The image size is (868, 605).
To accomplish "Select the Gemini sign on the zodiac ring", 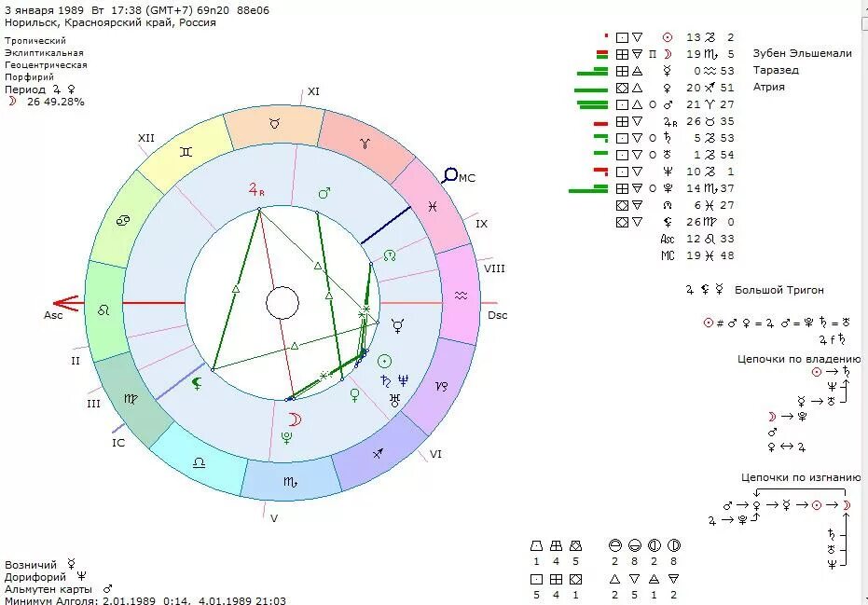I will click(186, 151).
